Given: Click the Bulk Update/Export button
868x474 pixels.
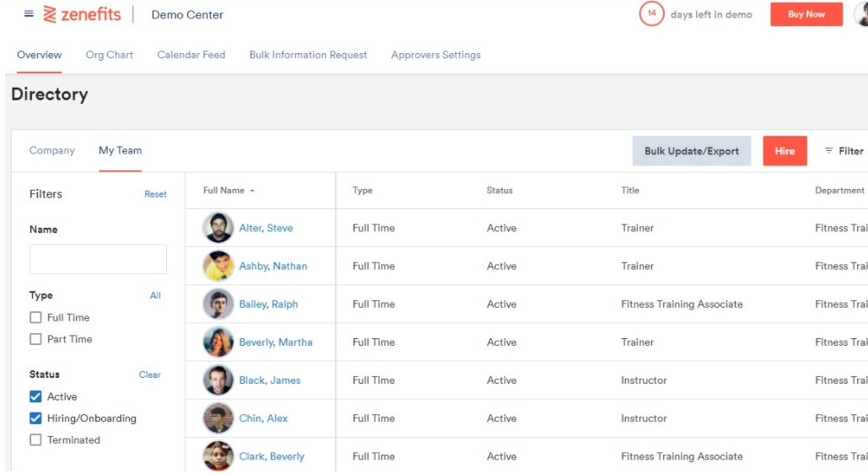Looking at the screenshot, I should click(x=692, y=151).
